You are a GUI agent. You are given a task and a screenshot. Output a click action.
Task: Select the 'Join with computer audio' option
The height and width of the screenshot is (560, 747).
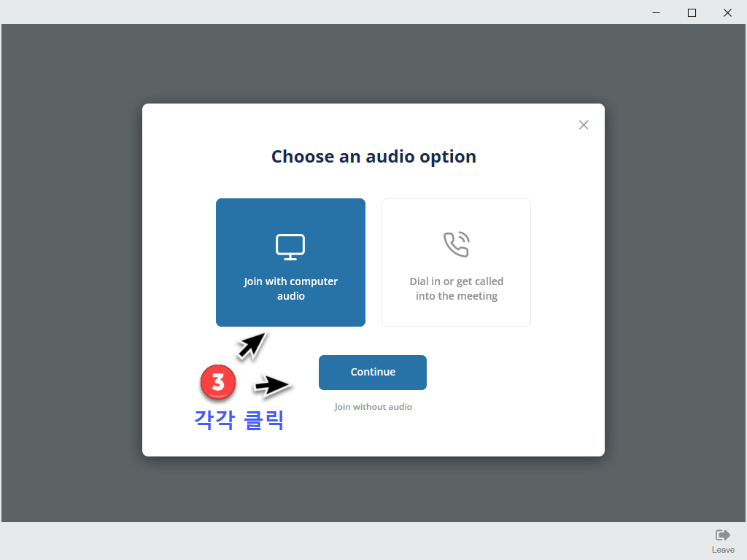click(x=290, y=289)
